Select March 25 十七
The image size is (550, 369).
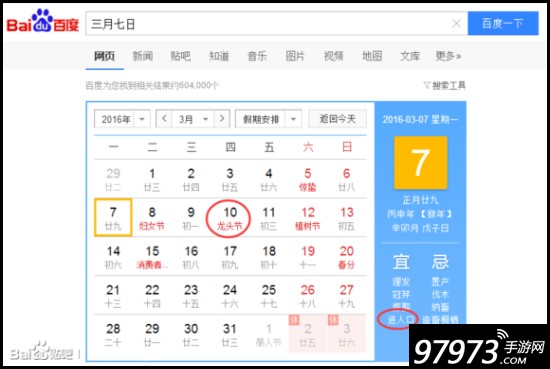click(269, 296)
